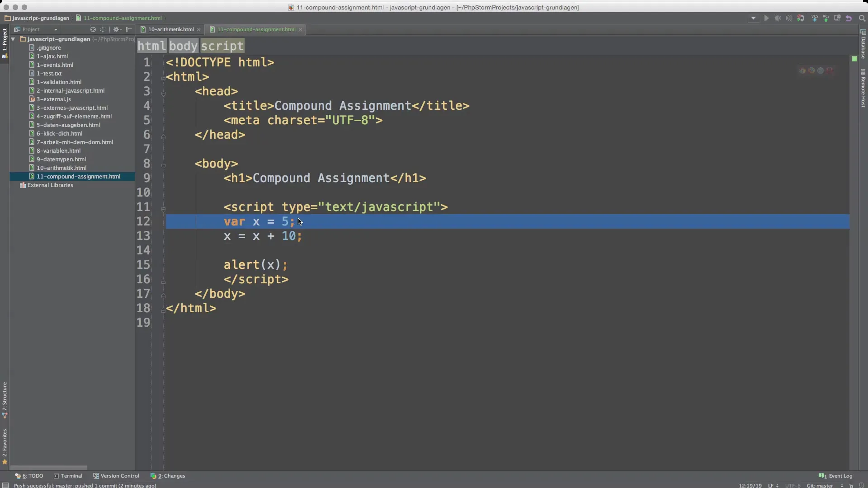The image size is (868, 488).
Task: Close the 10-arithmetik.html tab
Action: pyautogui.click(x=198, y=30)
